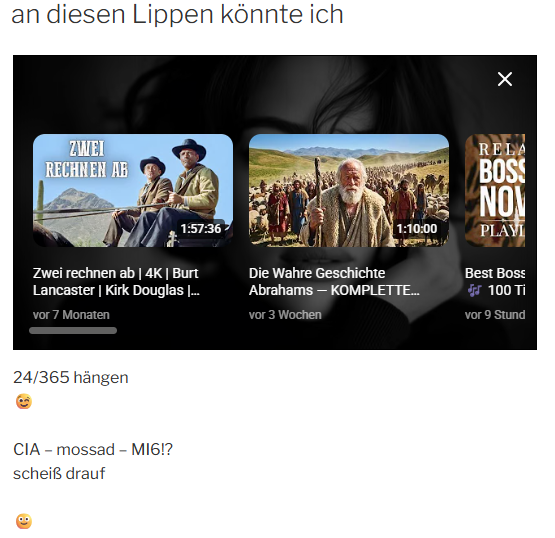
Task: Click the vor 7 Monaten upload date
Action: tap(71, 315)
